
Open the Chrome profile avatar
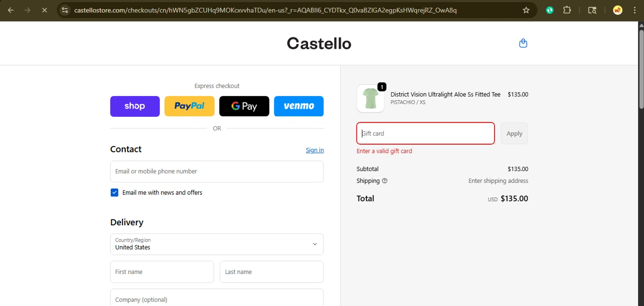click(618, 10)
